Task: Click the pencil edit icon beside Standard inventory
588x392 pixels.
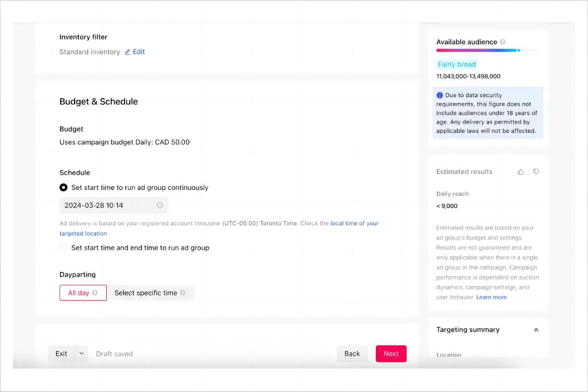Action: (x=128, y=52)
